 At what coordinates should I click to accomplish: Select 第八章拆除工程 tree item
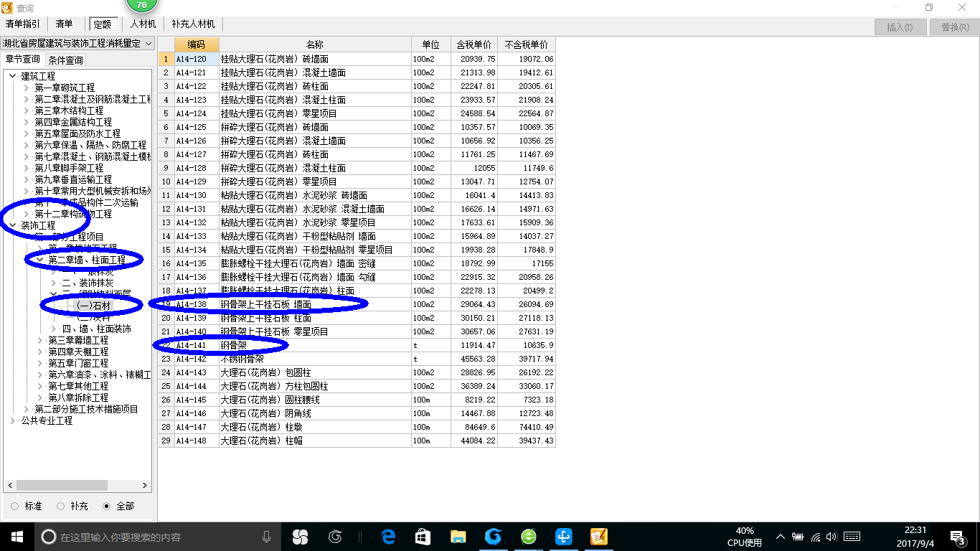(78, 397)
